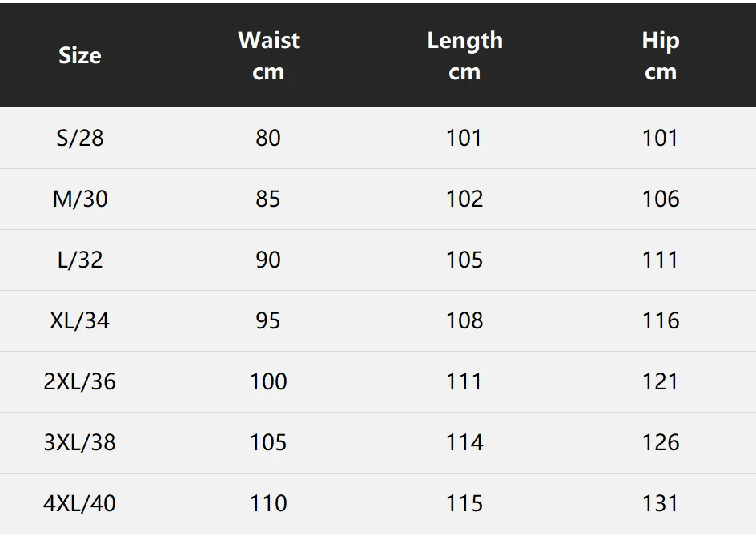Click waist value 100 for 2XL/36
This screenshot has width=756, height=536.
[x=268, y=381]
